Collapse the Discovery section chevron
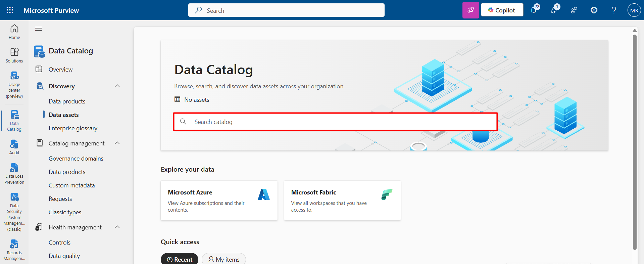 (117, 86)
